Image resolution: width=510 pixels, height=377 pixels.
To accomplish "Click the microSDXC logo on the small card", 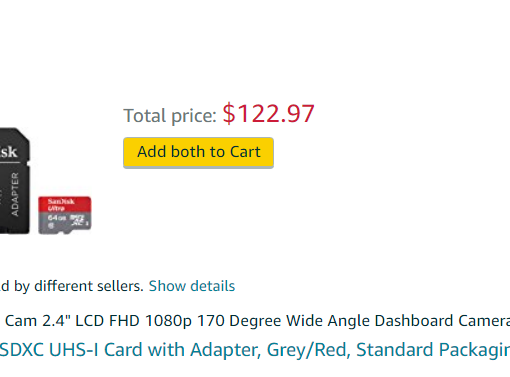I will [x=78, y=220].
